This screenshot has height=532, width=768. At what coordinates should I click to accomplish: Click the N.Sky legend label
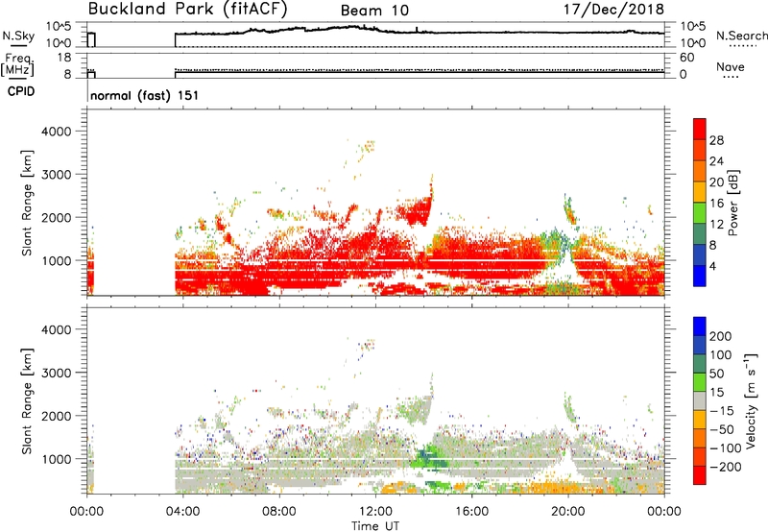(18, 36)
